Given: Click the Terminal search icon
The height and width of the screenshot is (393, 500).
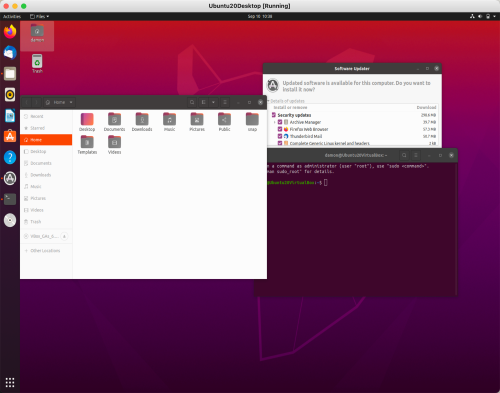Looking at the screenshot, I should [404, 155].
